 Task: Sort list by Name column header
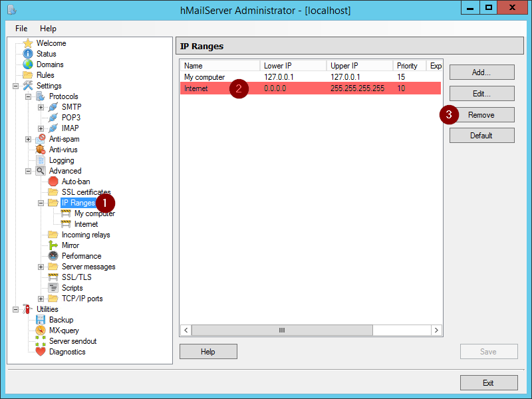pyautogui.click(x=220, y=65)
